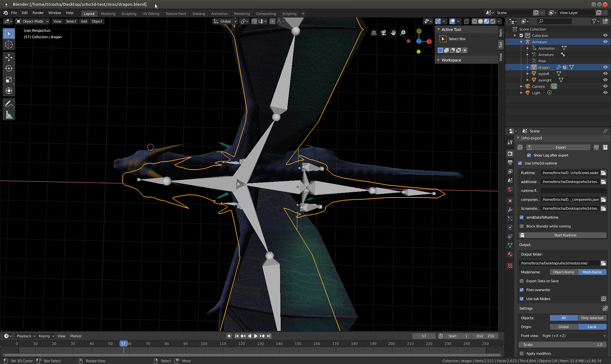Switch to the Shading workspace tab
Image resolution: width=611 pixels, height=364 pixels.
pyautogui.click(x=199, y=13)
